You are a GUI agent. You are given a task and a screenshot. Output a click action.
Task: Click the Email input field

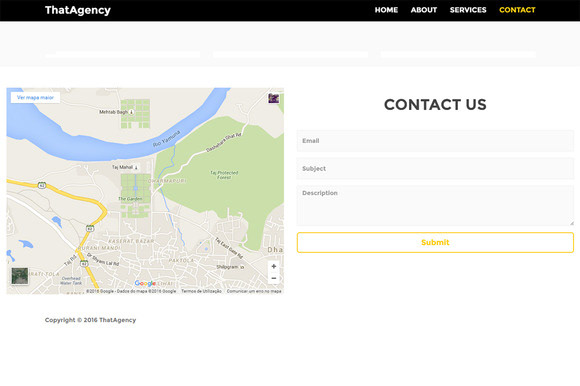(x=435, y=141)
